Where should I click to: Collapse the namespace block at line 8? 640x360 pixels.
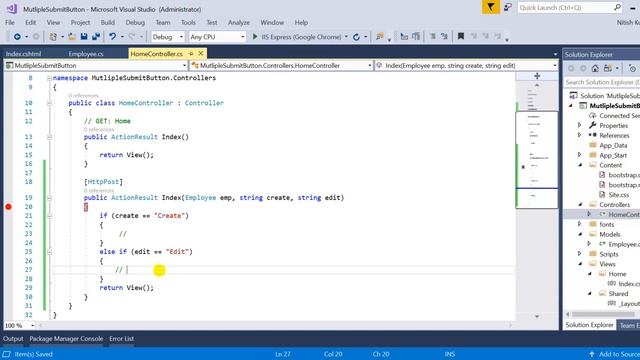tap(49, 78)
